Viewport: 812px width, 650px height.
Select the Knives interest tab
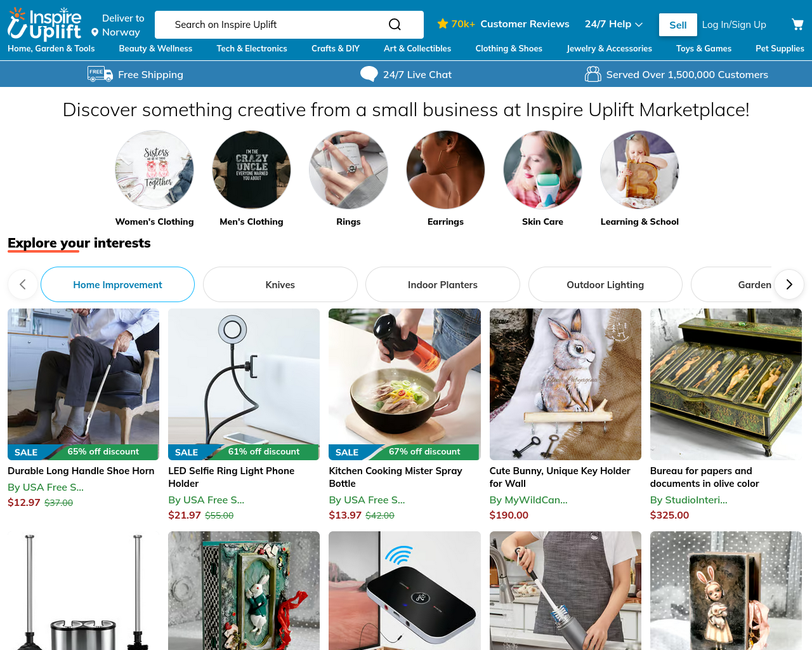[x=280, y=284]
